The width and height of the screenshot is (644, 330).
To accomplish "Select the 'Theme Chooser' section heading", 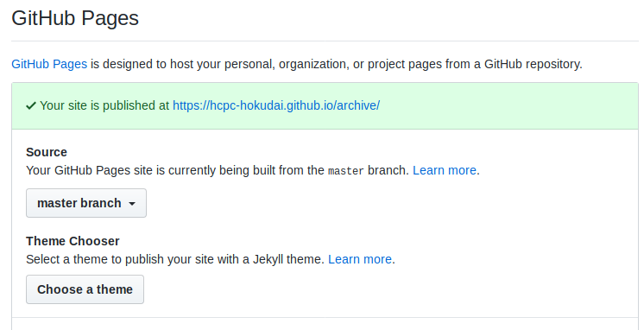I will pos(73,241).
